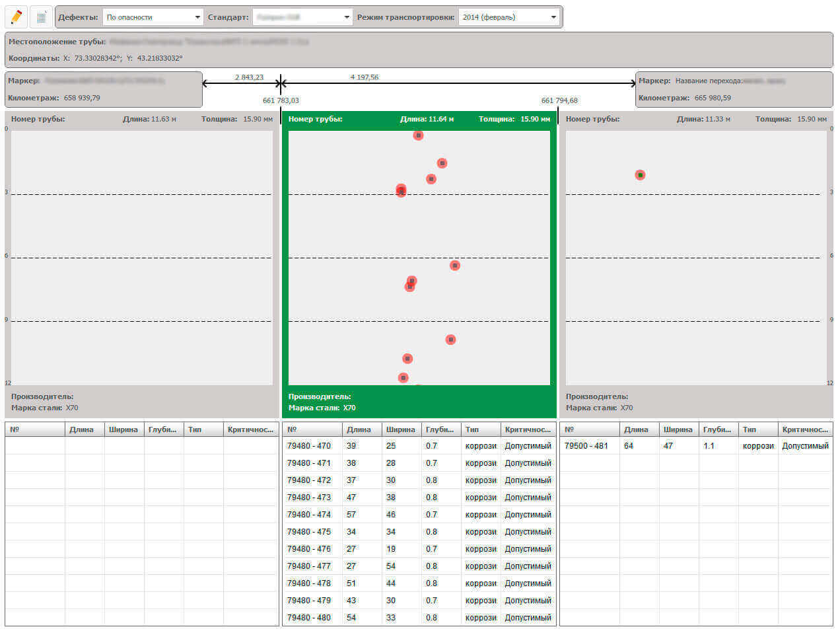This screenshot has width=840, height=631.
Task: Open the Режим транспортировки dropdown showing 2014 (февраль)
Action: 509,17
